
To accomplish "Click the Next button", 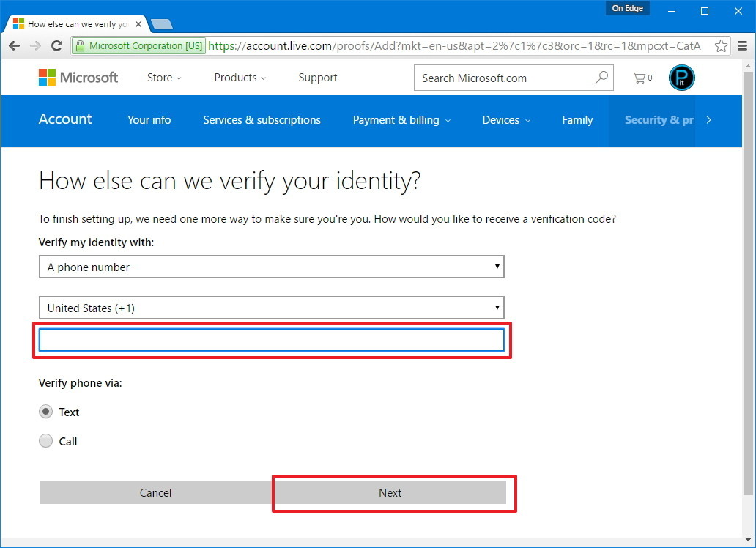I will click(x=390, y=492).
